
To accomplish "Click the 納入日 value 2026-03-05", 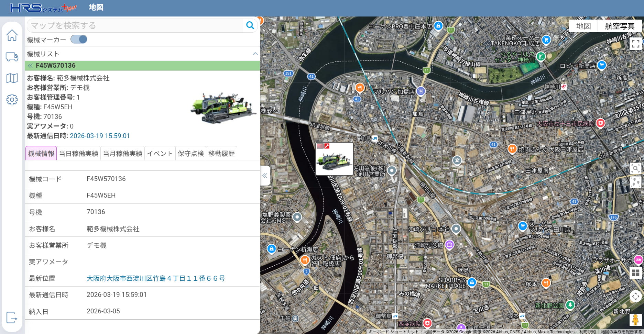I will click(103, 311).
